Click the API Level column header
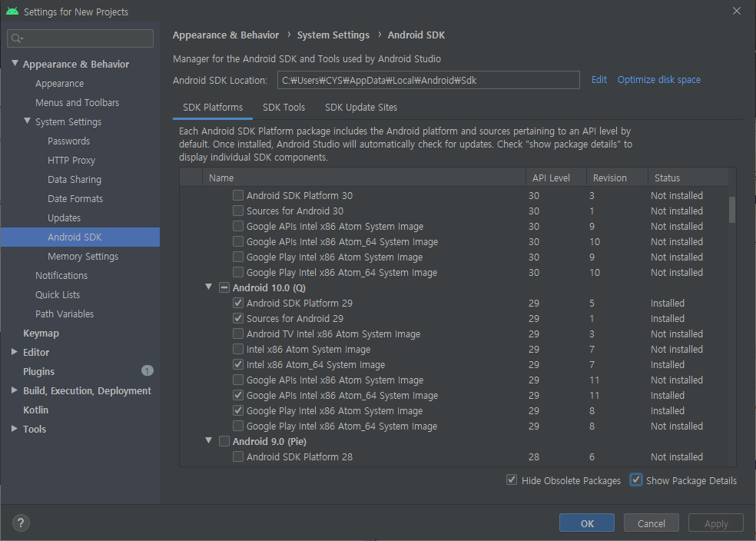 (556, 178)
